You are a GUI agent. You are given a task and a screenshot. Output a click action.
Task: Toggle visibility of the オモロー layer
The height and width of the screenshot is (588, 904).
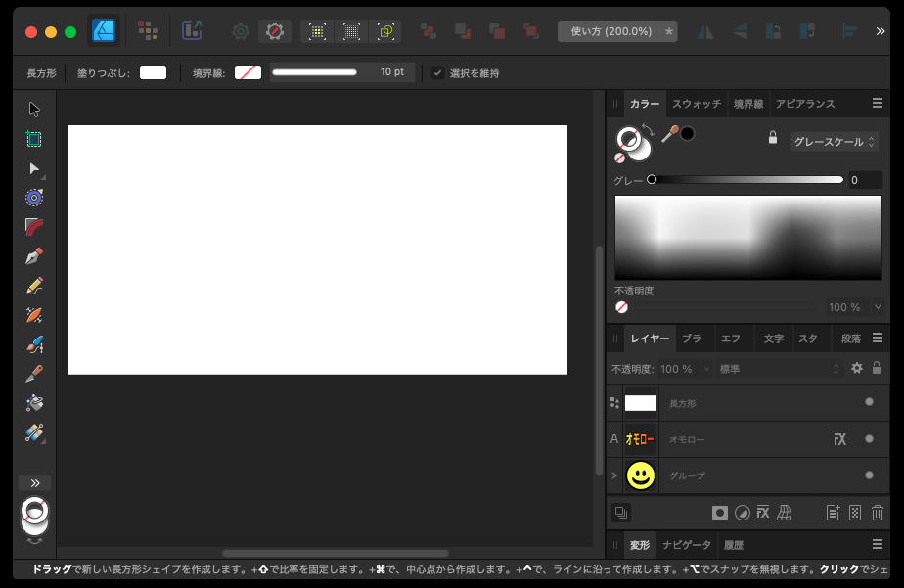pyautogui.click(x=868, y=439)
